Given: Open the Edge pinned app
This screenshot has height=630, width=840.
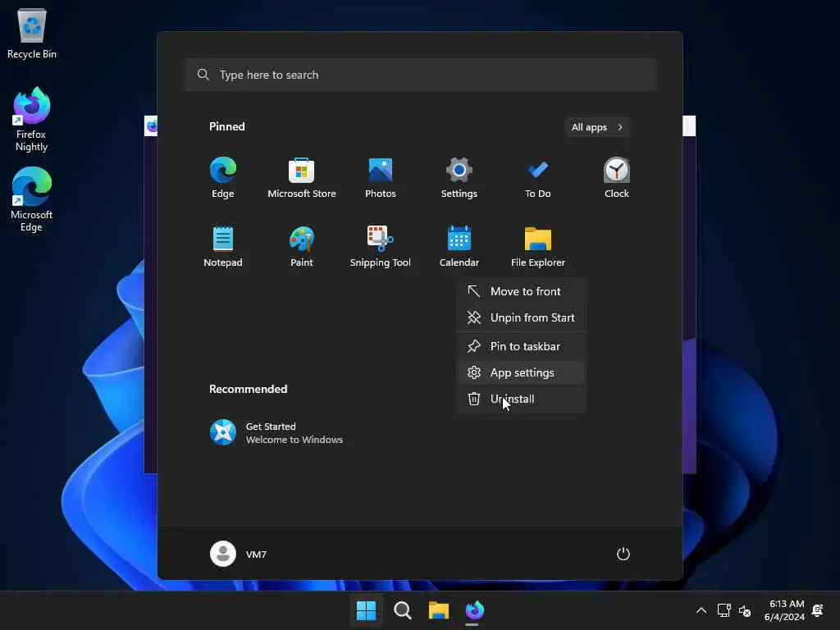Looking at the screenshot, I should click(223, 178).
